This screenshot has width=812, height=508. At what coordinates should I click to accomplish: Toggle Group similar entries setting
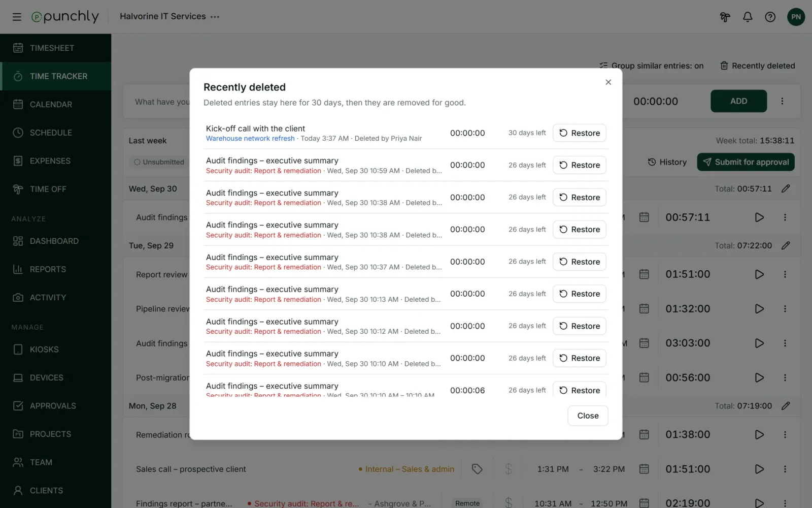(x=651, y=66)
